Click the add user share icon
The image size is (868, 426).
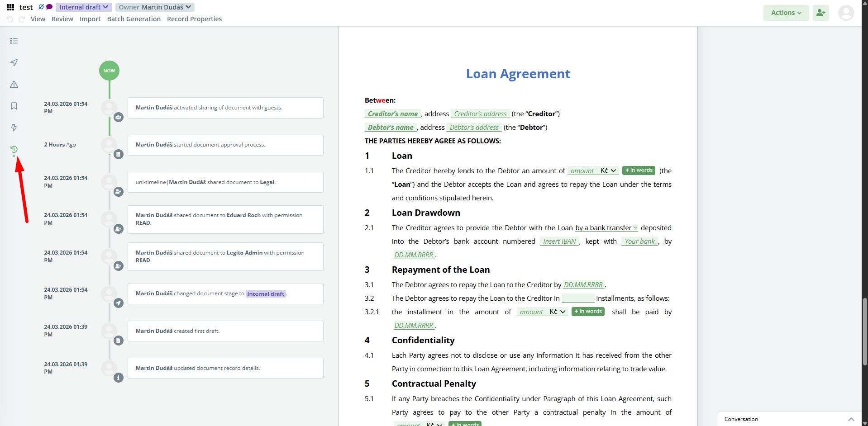pyautogui.click(x=820, y=13)
